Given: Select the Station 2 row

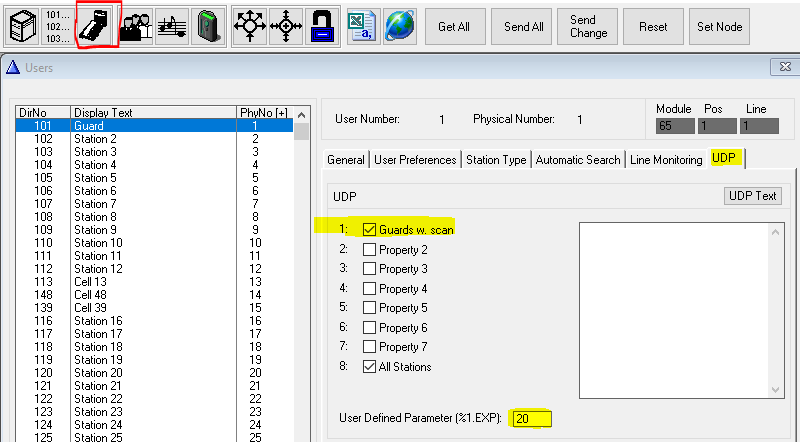Looking at the screenshot, I should pos(155,139).
